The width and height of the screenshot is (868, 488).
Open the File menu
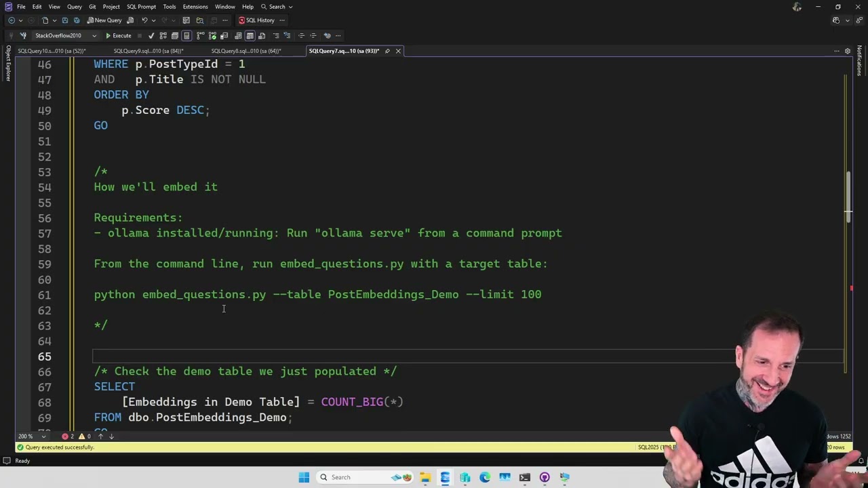(21, 7)
